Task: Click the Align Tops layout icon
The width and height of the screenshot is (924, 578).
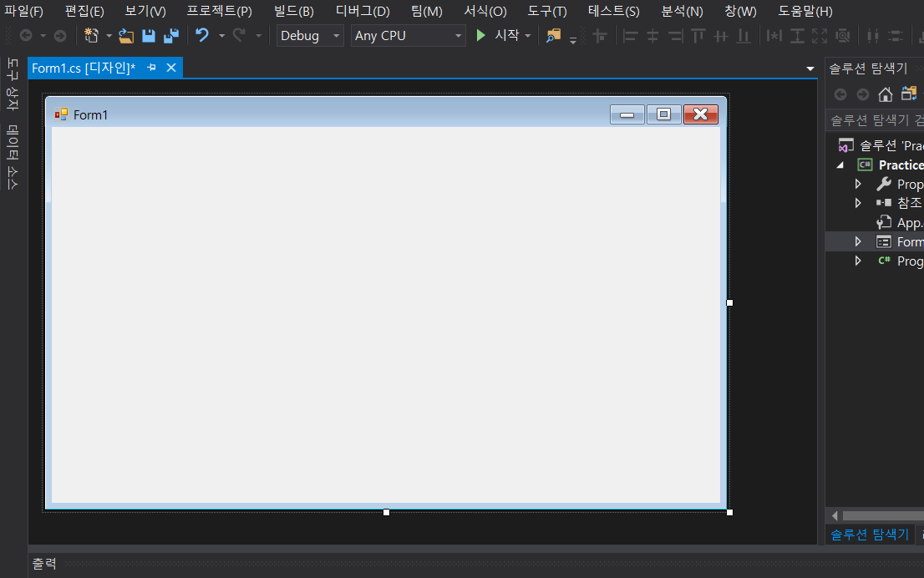Action: tap(698, 36)
